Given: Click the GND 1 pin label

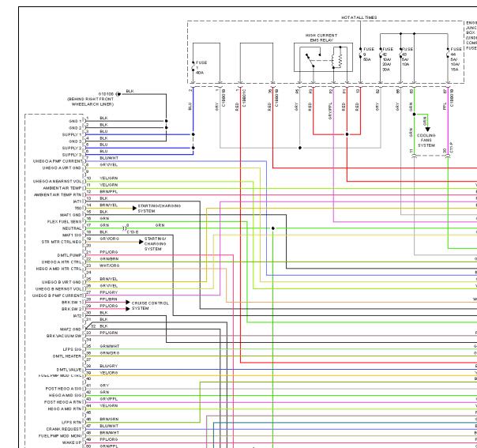Looking at the screenshot, I should [75, 121].
